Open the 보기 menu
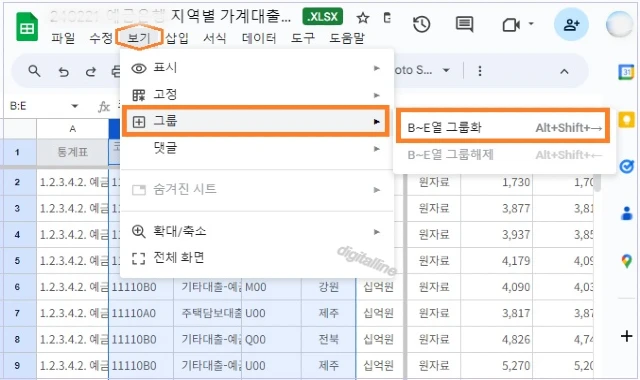The width and height of the screenshot is (640, 380). click(139, 38)
